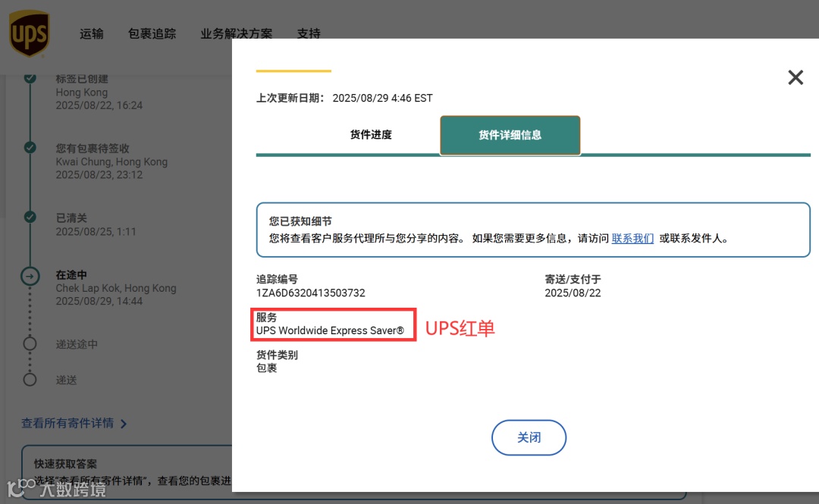
Task: Click Chek Lap Kok, Hong Kong location
Action: point(116,288)
